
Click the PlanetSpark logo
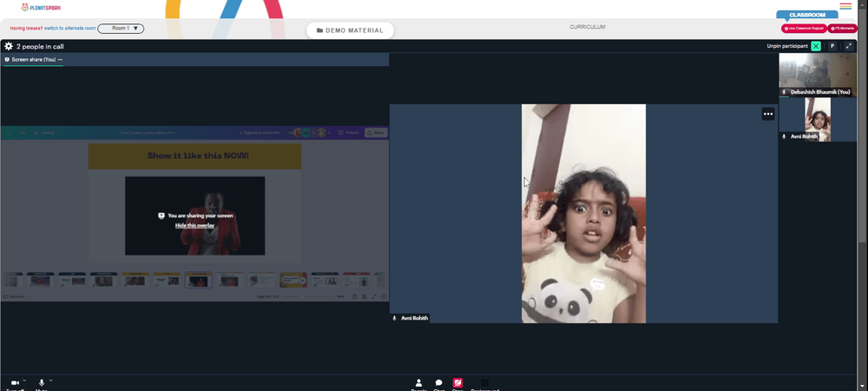coord(41,7)
